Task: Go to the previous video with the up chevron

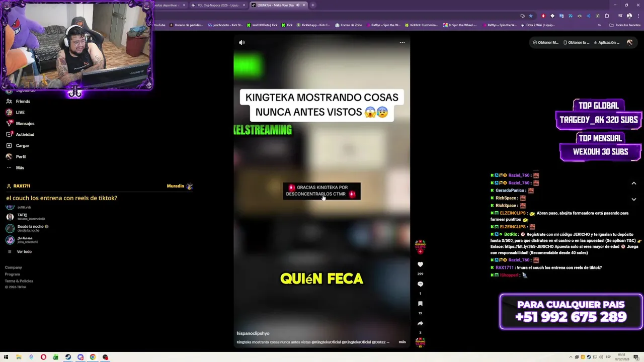Action: [x=634, y=184]
